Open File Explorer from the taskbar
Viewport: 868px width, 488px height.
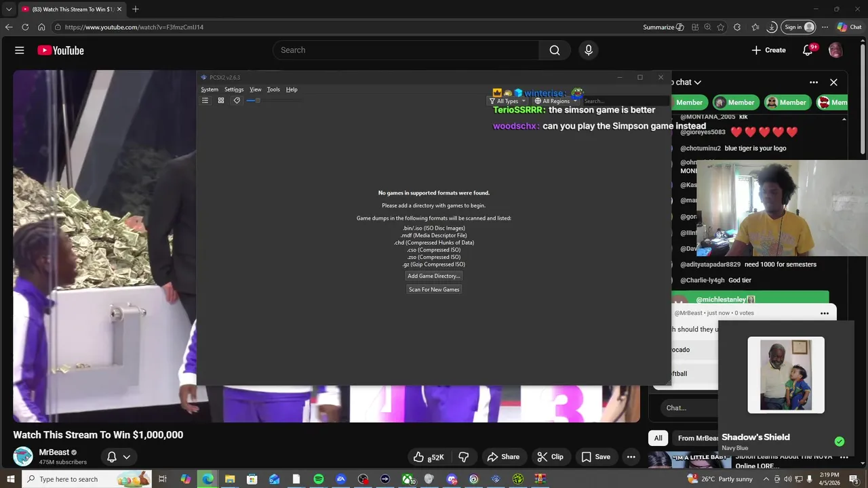click(x=230, y=479)
